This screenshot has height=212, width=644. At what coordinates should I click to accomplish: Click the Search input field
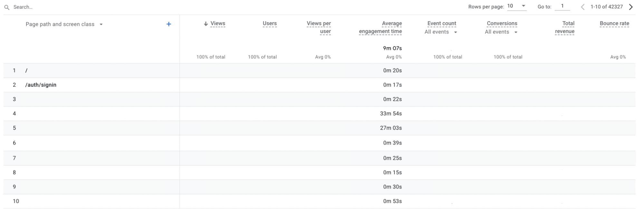pos(64,7)
